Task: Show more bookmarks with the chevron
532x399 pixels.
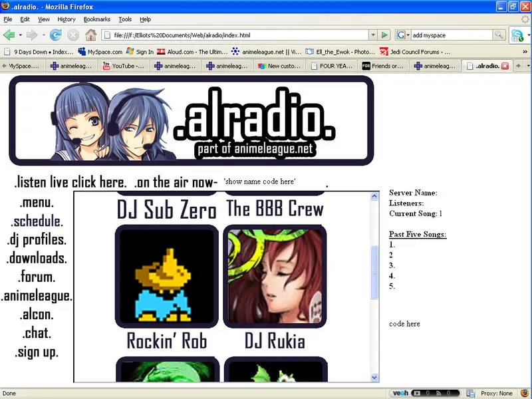Action: [x=525, y=52]
